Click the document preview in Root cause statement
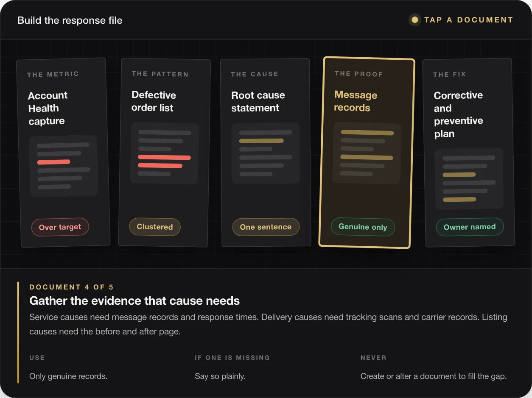 tap(266, 153)
